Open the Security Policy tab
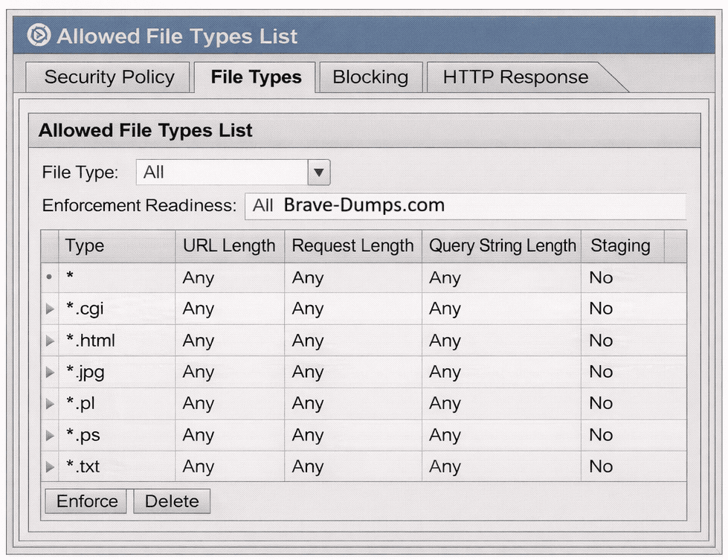This screenshot has height=560, width=728. pos(109,77)
